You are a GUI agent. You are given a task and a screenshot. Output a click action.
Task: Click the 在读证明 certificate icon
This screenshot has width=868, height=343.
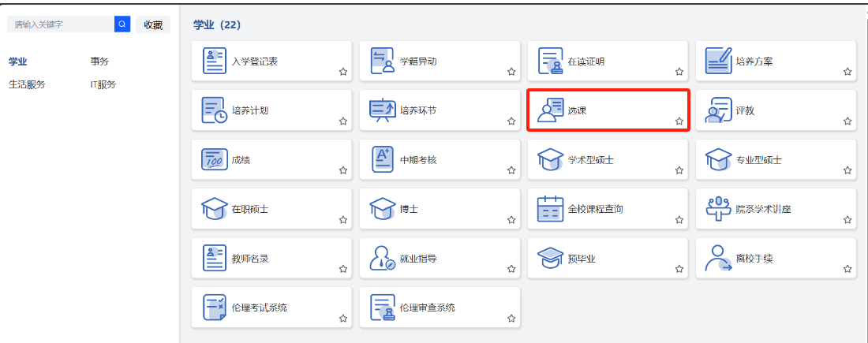550,62
